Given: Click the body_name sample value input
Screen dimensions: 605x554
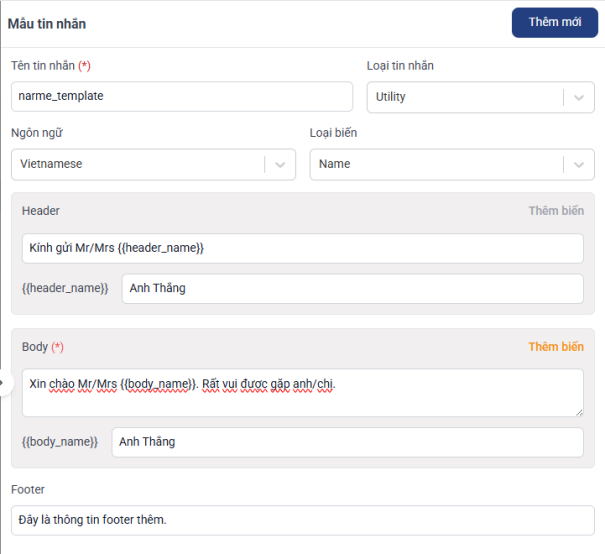Looking at the screenshot, I should pos(347,442).
